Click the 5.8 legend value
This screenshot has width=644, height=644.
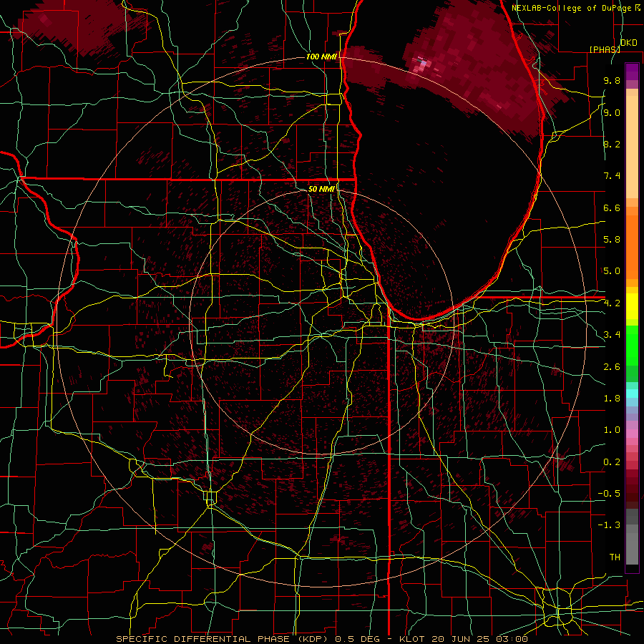612,240
